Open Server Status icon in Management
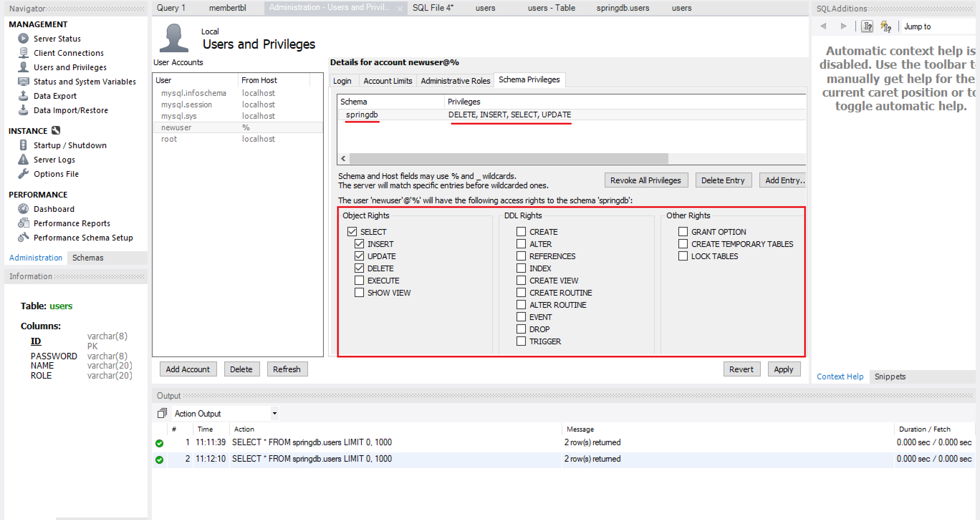The width and height of the screenshot is (980, 520). pyautogui.click(x=23, y=38)
